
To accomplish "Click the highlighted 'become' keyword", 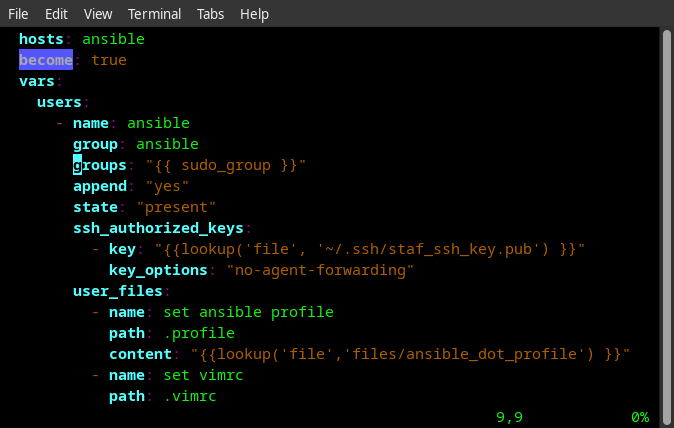I will click(x=46, y=60).
